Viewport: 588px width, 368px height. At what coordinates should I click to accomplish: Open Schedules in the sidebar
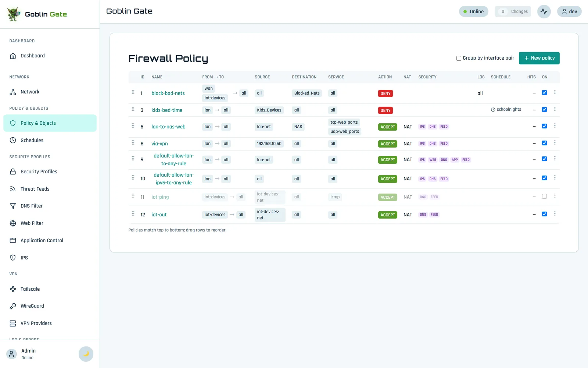coord(50,140)
